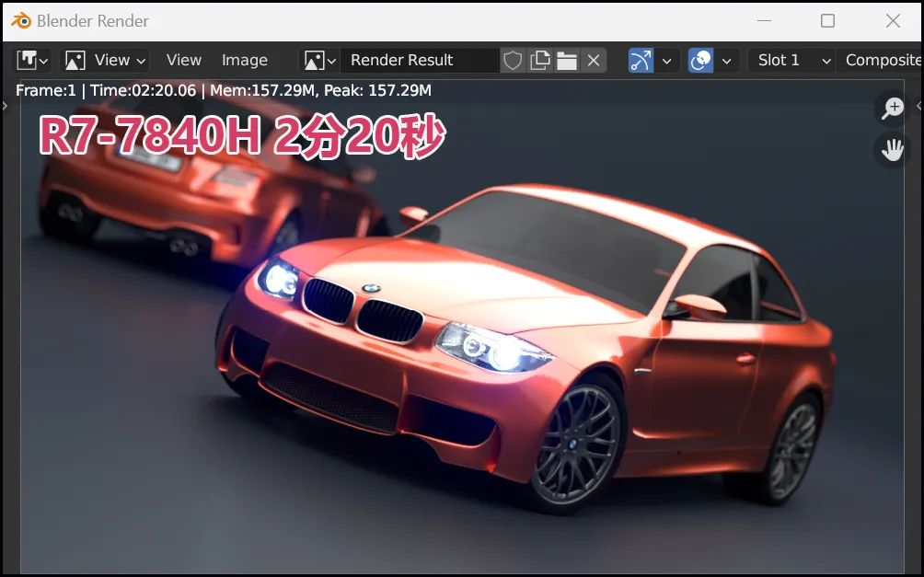Viewport: 924px width, 577px height.
Task: Open the Slot 1 render slot dropdown
Action: (792, 60)
